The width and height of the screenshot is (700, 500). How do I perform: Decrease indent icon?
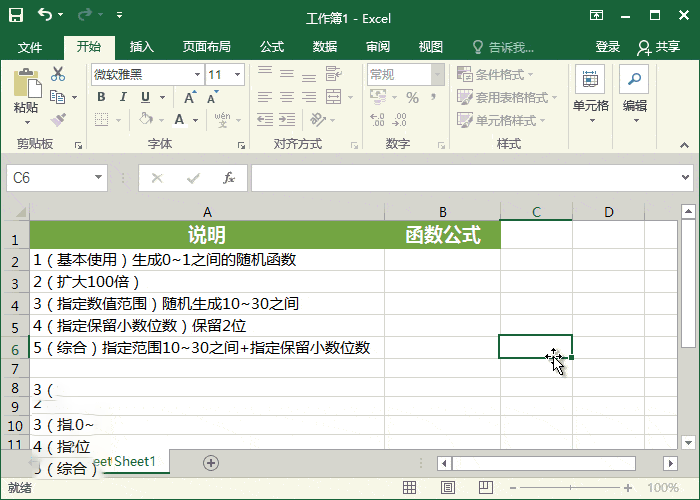[x=265, y=119]
